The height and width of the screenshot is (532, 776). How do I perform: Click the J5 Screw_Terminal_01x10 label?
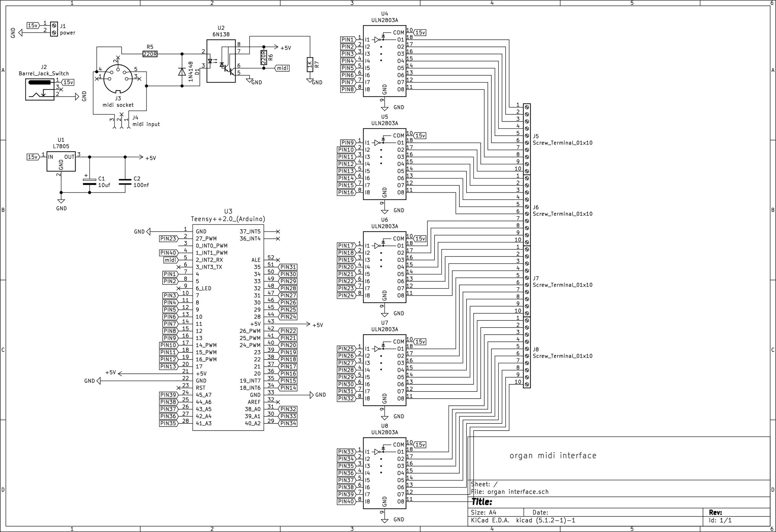tap(562, 143)
